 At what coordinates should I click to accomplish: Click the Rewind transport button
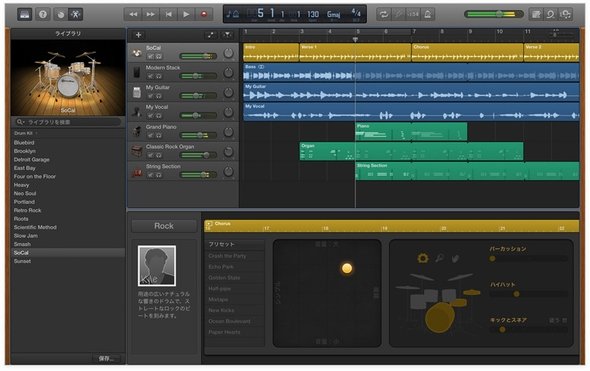click(133, 14)
